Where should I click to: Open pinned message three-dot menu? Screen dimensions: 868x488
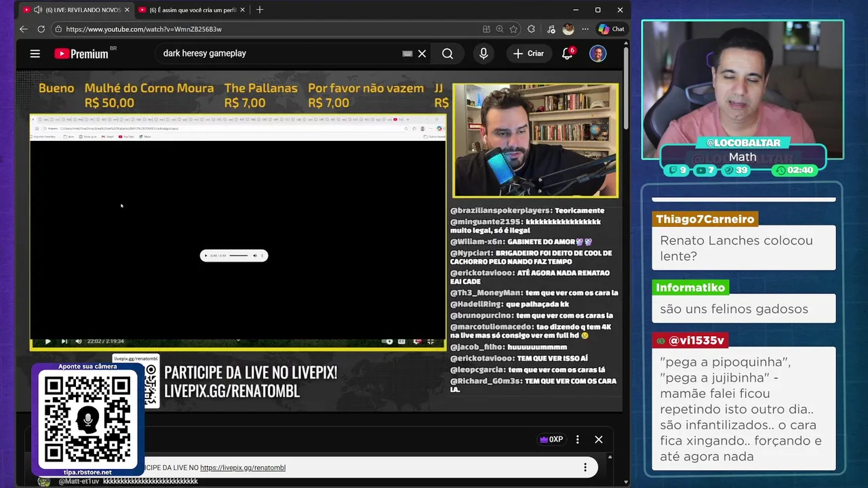pyautogui.click(x=585, y=468)
